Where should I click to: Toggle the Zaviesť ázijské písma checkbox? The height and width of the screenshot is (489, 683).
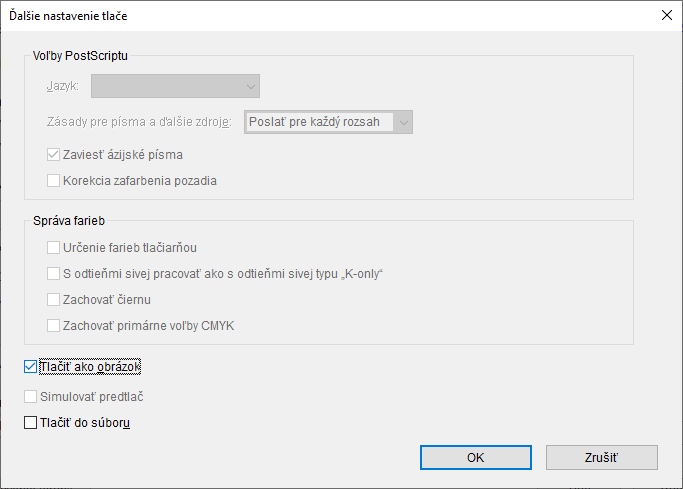54,155
